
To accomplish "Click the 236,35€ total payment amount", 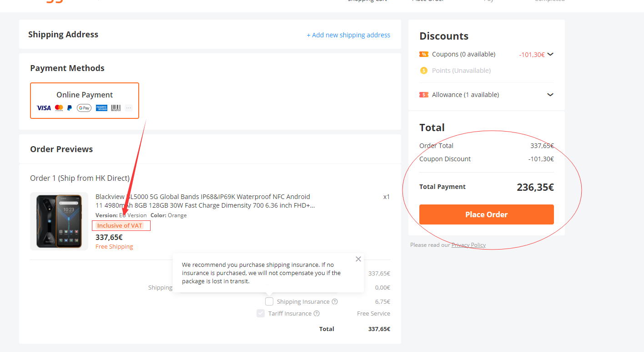I will (535, 187).
